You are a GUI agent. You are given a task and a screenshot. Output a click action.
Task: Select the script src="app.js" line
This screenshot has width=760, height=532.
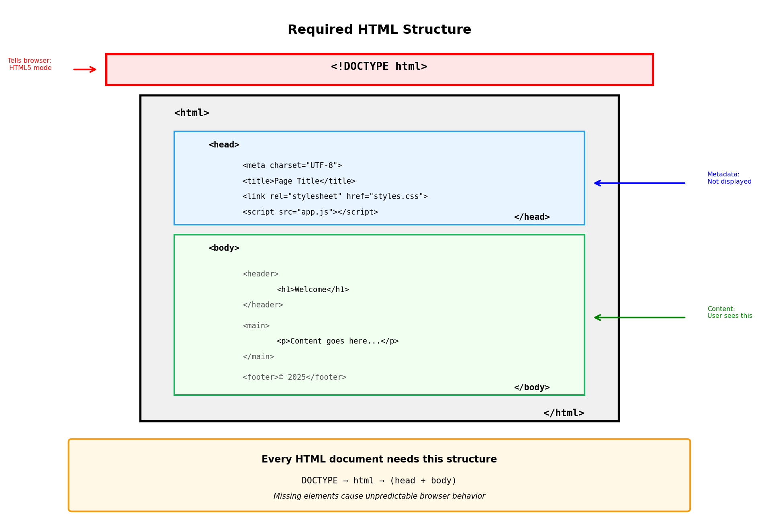pos(310,212)
